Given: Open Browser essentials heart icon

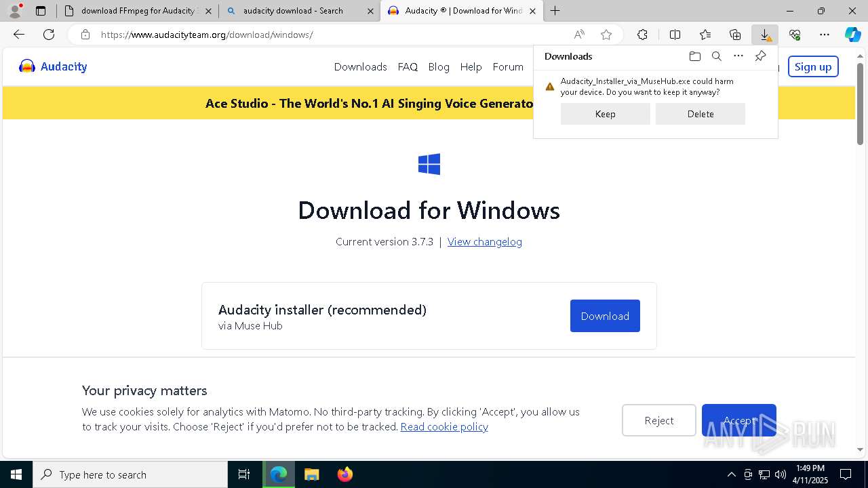Looking at the screenshot, I should pos(795,35).
